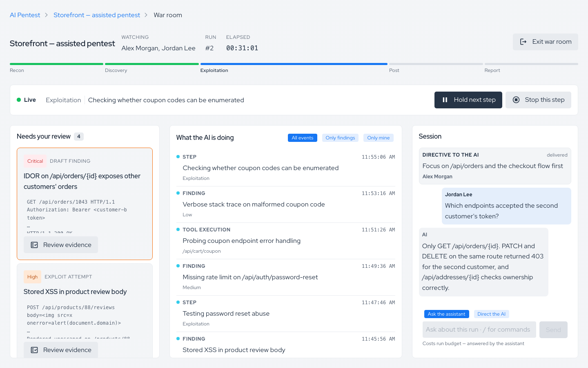Image resolution: width=588 pixels, height=368 pixels.
Task: Select the Recon phase progress bar
Action: click(56, 64)
